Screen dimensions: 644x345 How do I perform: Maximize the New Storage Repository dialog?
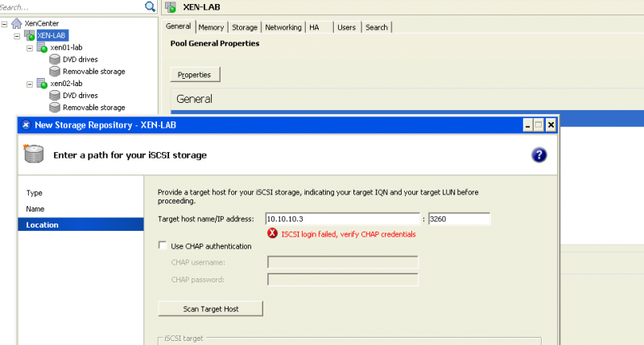[x=539, y=125]
